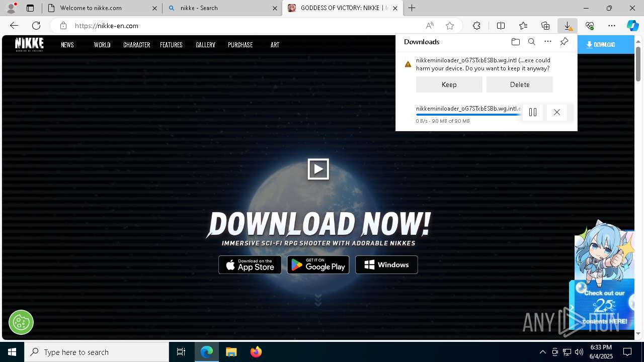
Task: Open File Explorer from taskbar
Action: (231, 352)
